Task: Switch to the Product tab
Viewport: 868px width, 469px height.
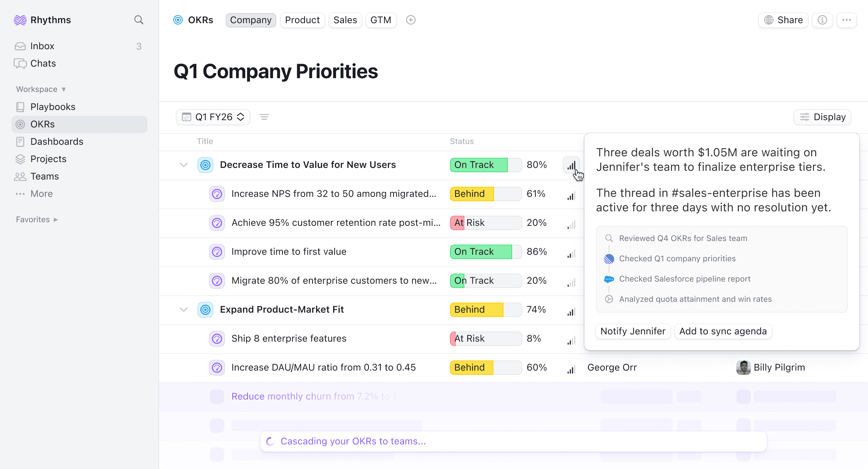Action: coord(302,20)
